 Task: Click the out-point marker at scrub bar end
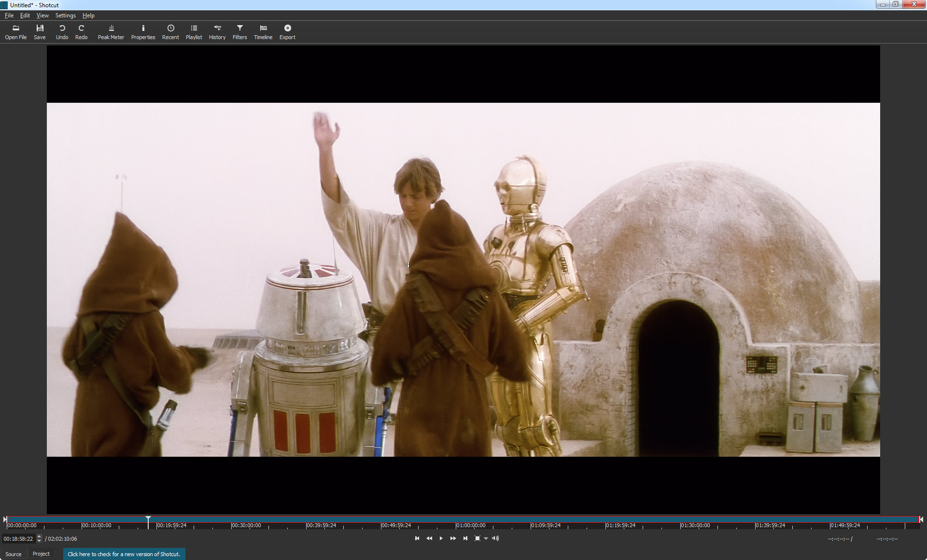pyautogui.click(x=921, y=519)
